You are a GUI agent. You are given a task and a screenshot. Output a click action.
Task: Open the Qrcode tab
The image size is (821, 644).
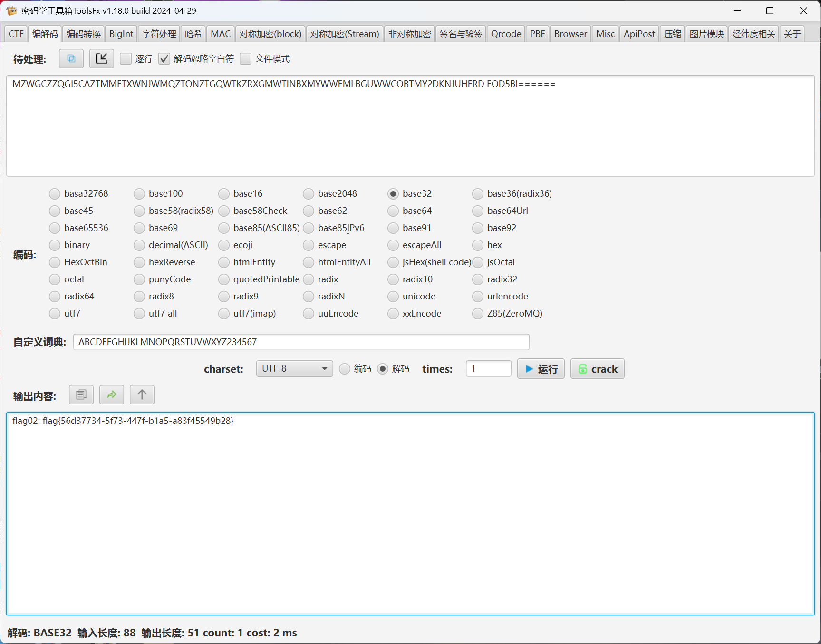pos(506,34)
